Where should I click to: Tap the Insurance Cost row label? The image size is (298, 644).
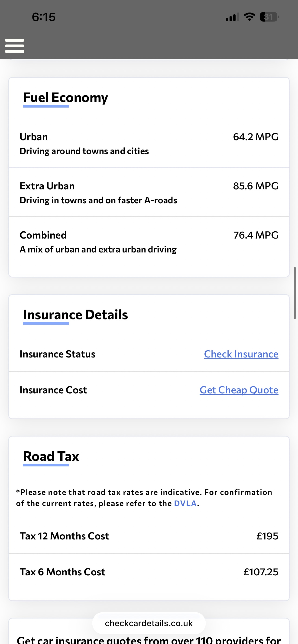[53, 390]
